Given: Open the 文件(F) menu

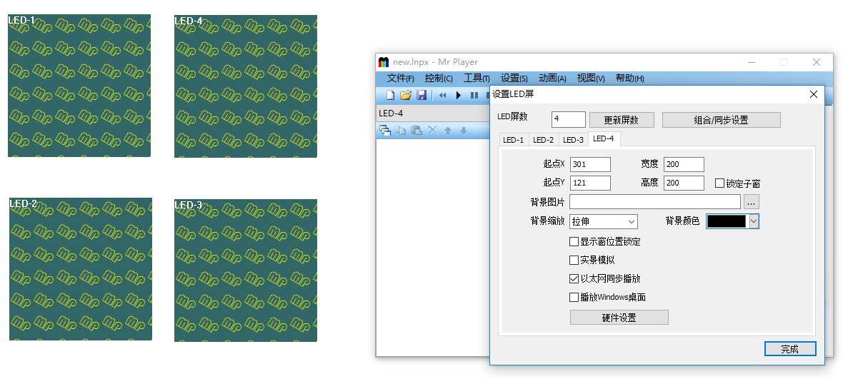Looking at the screenshot, I should point(401,79).
